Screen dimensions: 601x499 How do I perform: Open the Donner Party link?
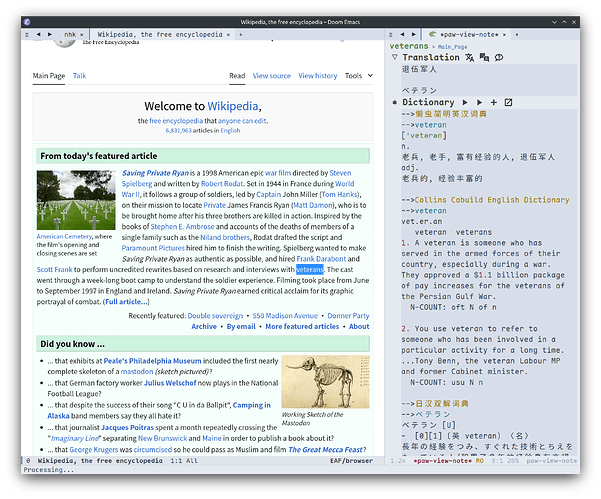point(348,315)
